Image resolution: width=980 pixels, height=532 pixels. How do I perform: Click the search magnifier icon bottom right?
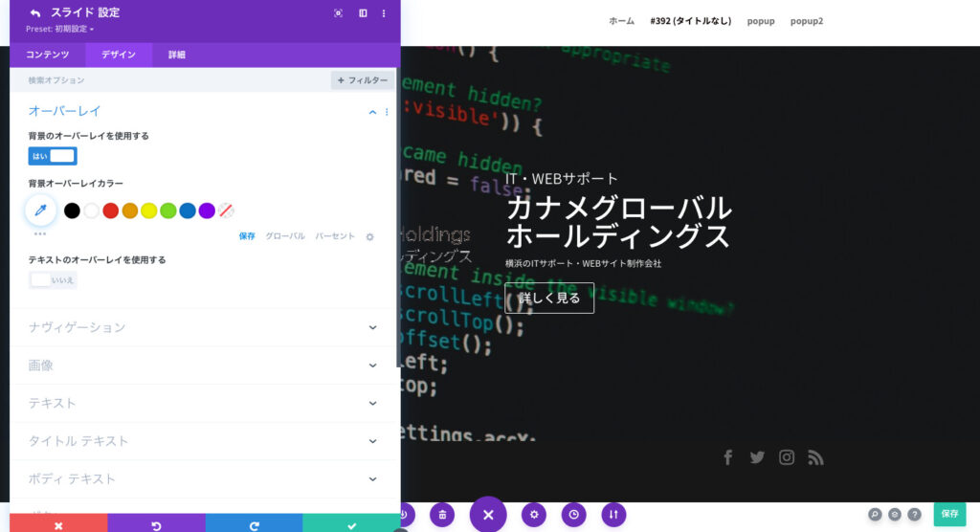pyautogui.click(x=875, y=515)
